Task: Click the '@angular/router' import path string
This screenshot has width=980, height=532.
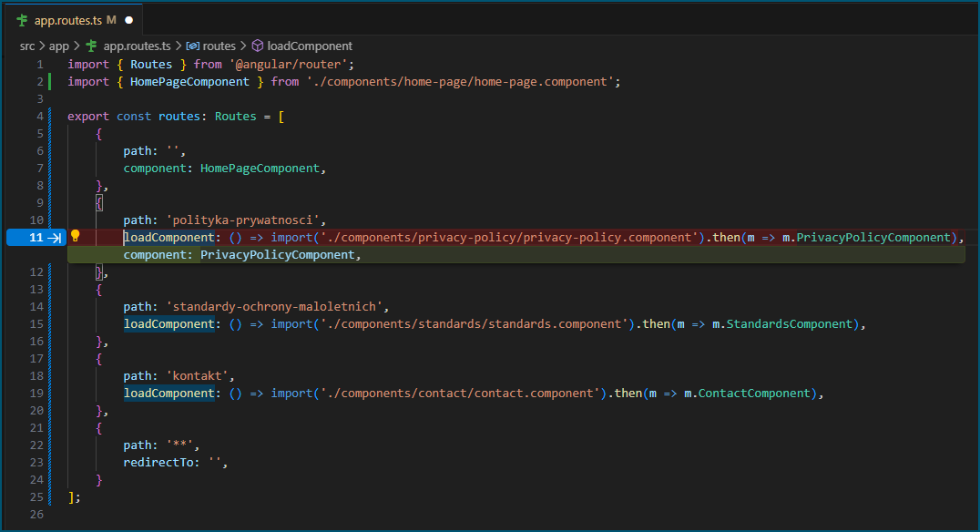Action: point(291,65)
